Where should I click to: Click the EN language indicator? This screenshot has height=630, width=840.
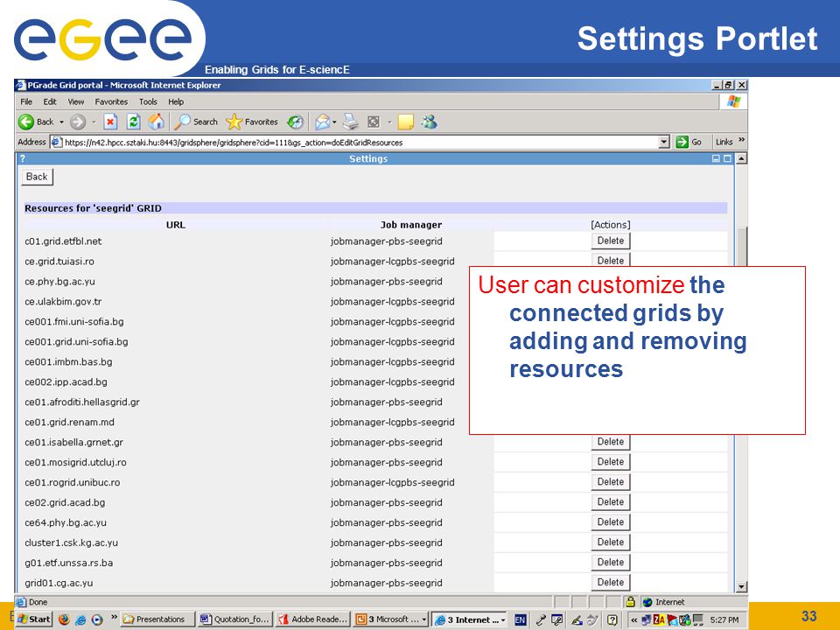point(520,619)
